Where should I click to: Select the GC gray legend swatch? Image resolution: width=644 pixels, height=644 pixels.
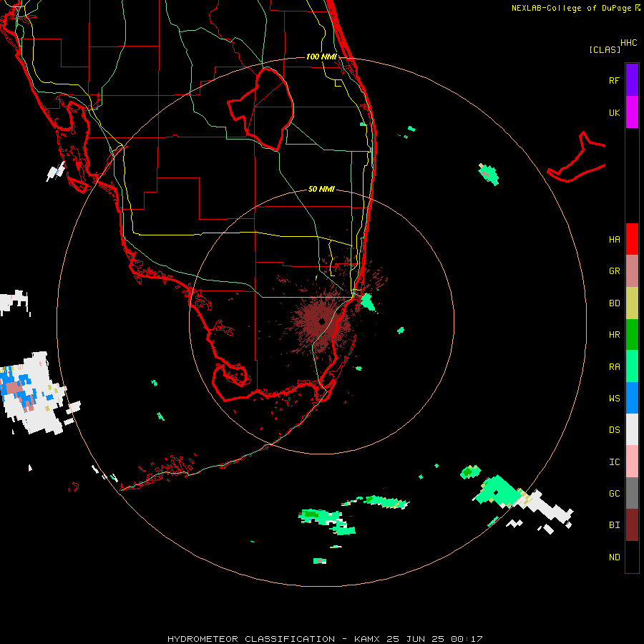click(x=632, y=493)
